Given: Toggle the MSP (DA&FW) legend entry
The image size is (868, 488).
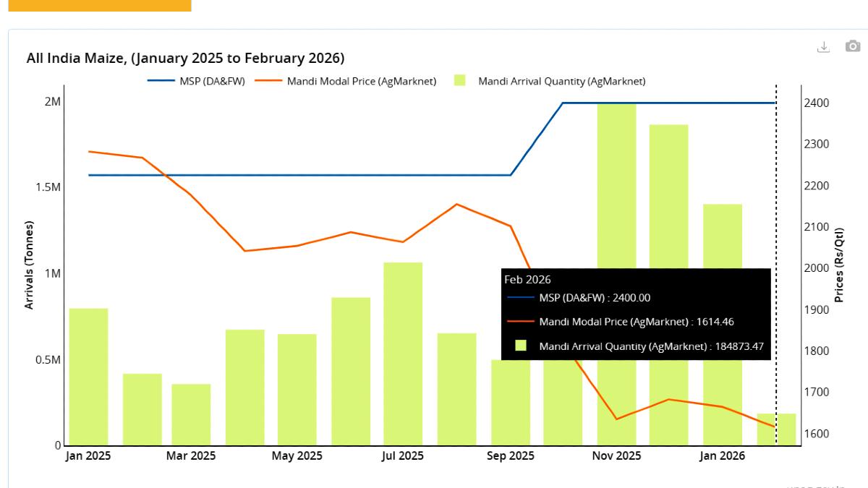Looking at the screenshot, I should tap(197, 81).
